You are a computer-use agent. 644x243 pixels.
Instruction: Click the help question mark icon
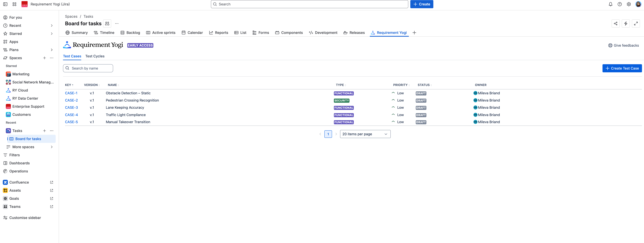619,4
